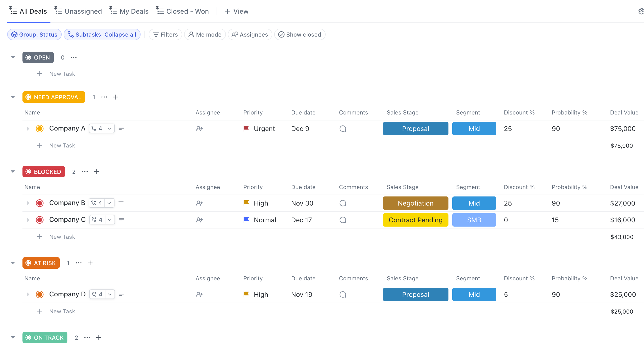Add task to NEED APPROVAL via plus icon
The height and width of the screenshot is (348, 644).
tap(115, 97)
